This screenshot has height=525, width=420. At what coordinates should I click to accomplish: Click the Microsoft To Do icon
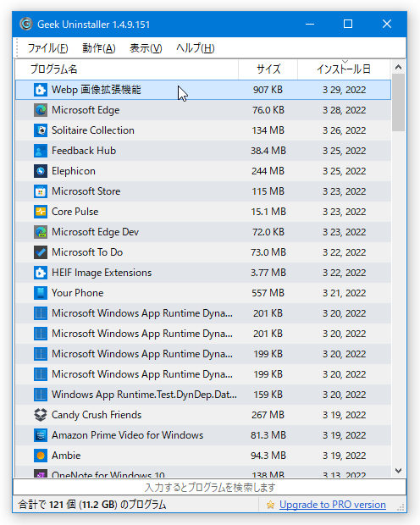pos(41,252)
